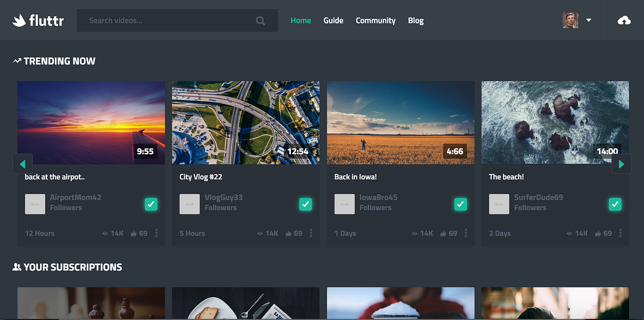Screen dimensions: 644x320
Task: Click thumbs-up icon on The beach card
Action: (598, 234)
